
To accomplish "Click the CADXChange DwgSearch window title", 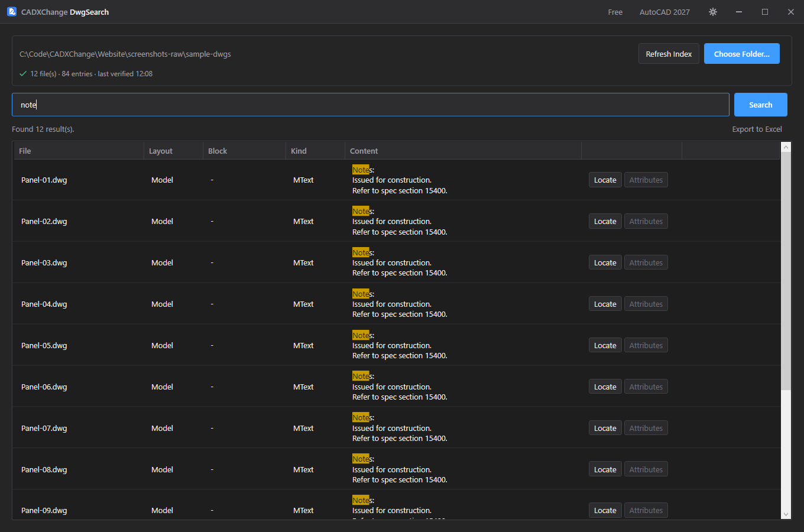I will [x=65, y=12].
